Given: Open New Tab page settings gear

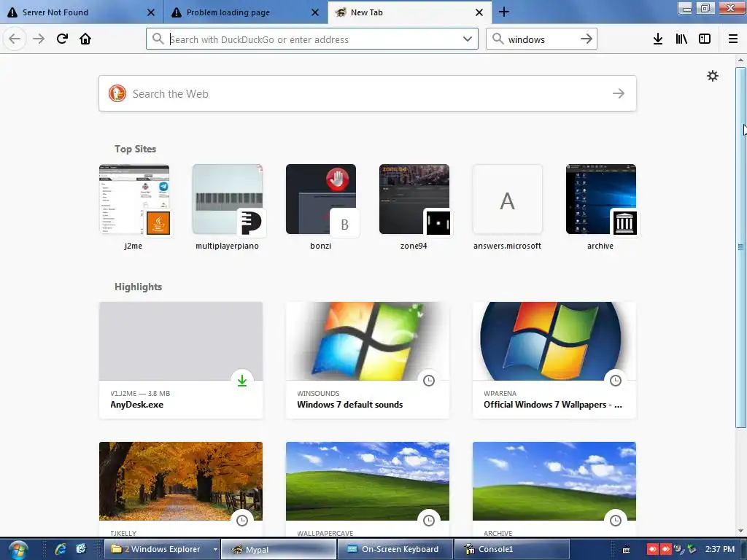Looking at the screenshot, I should pos(713,76).
